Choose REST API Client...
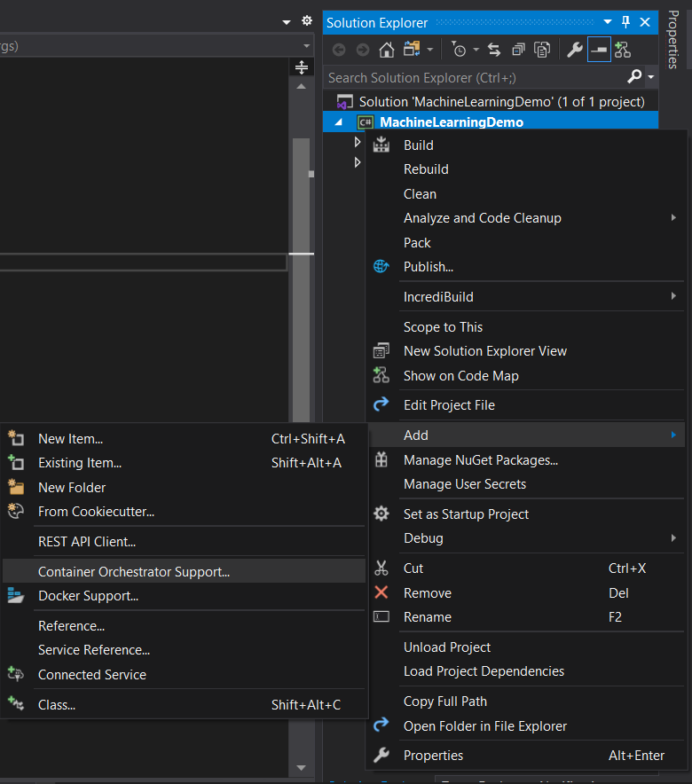The image size is (692, 784). (x=184, y=542)
